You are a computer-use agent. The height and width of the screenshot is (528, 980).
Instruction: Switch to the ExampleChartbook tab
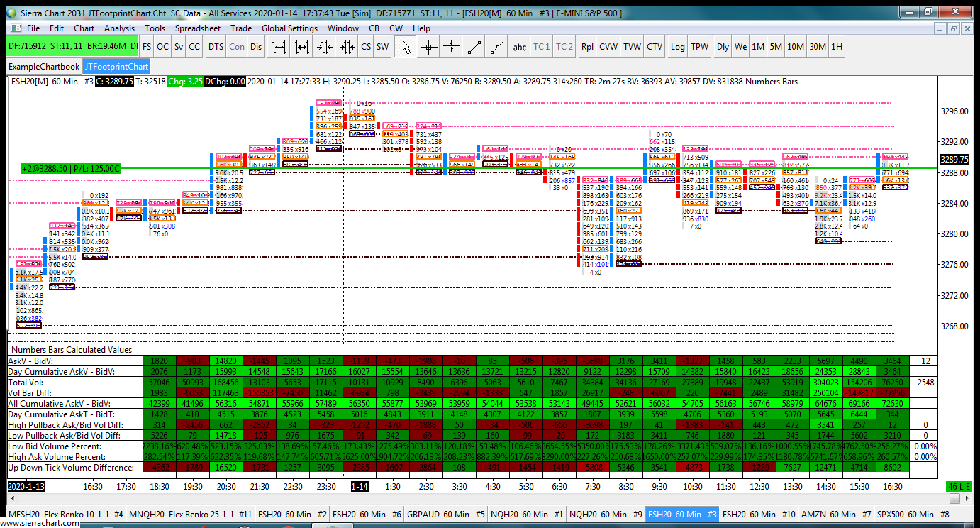point(44,67)
